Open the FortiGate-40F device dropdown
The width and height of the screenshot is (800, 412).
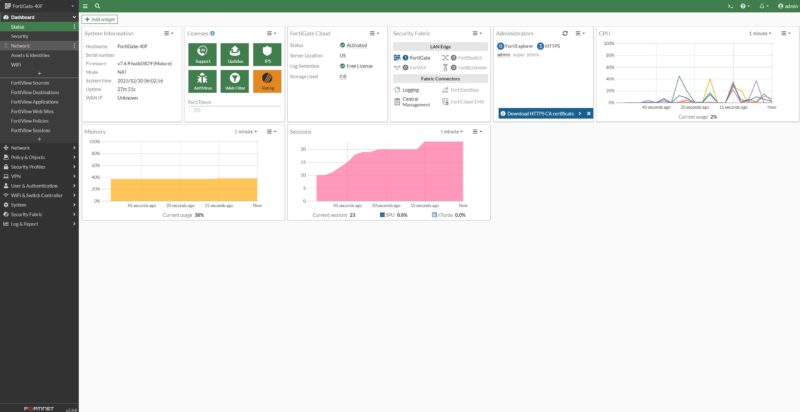pos(39,6)
